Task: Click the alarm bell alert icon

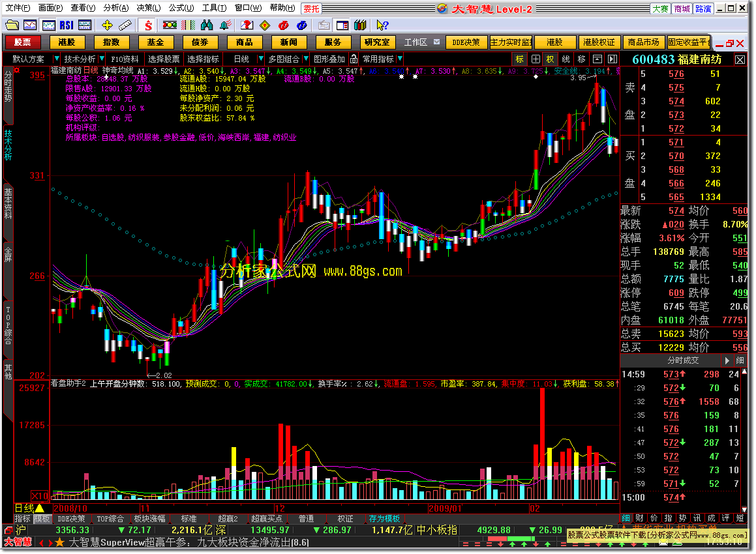Action: [x=224, y=25]
